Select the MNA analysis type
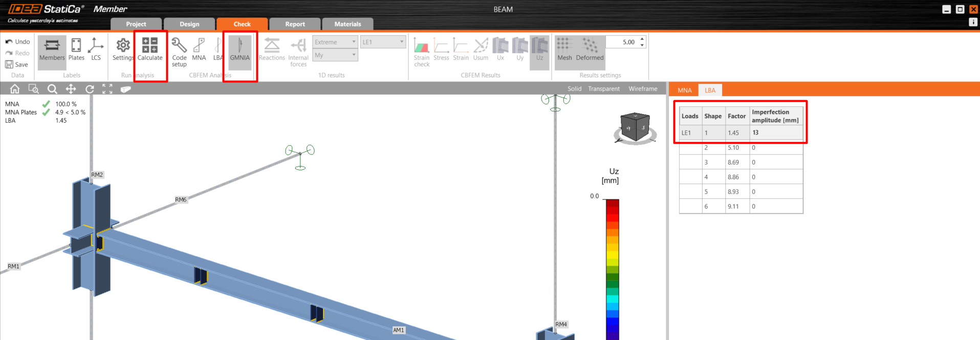Image resolution: width=980 pixels, height=340 pixels. click(x=199, y=50)
